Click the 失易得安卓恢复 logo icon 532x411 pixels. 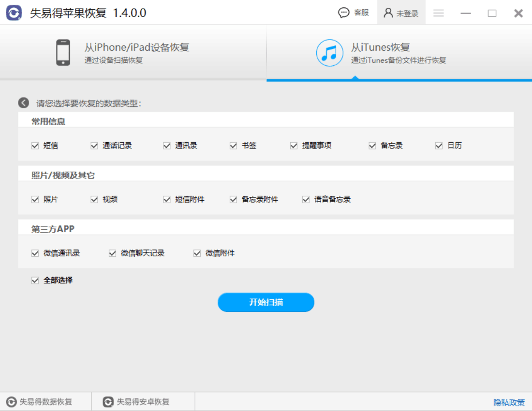107,401
